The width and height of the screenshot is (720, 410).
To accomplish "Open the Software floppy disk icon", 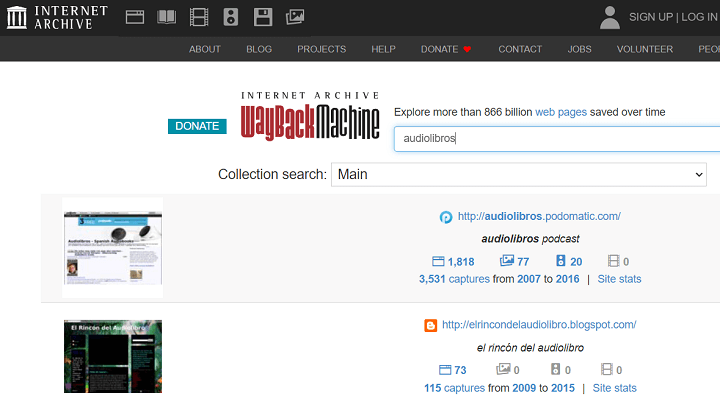I will pos(263,17).
